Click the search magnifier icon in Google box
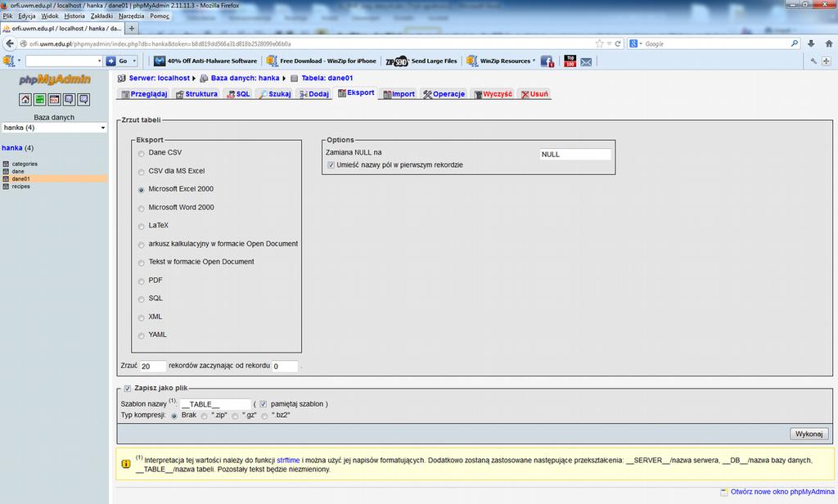The width and height of the screenshot is (838, 504). pos(794,44)
